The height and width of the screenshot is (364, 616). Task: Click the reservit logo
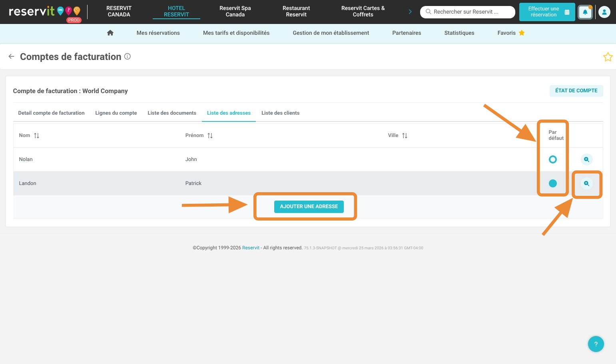(44, 12)
